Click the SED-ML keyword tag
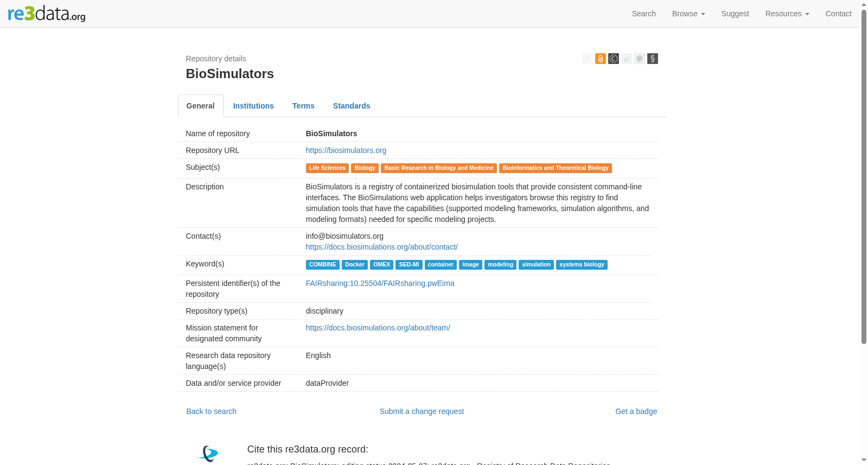Image resolution: width=868 pixels, height=465 pixels. [x=409, y=265]
